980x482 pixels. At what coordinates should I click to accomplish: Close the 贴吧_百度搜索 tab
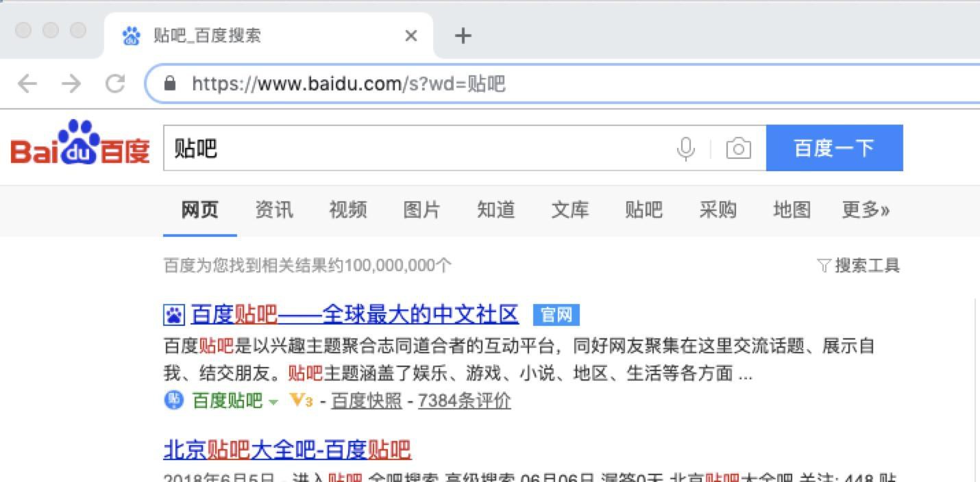pyautogui.click(x=411, y=36)
